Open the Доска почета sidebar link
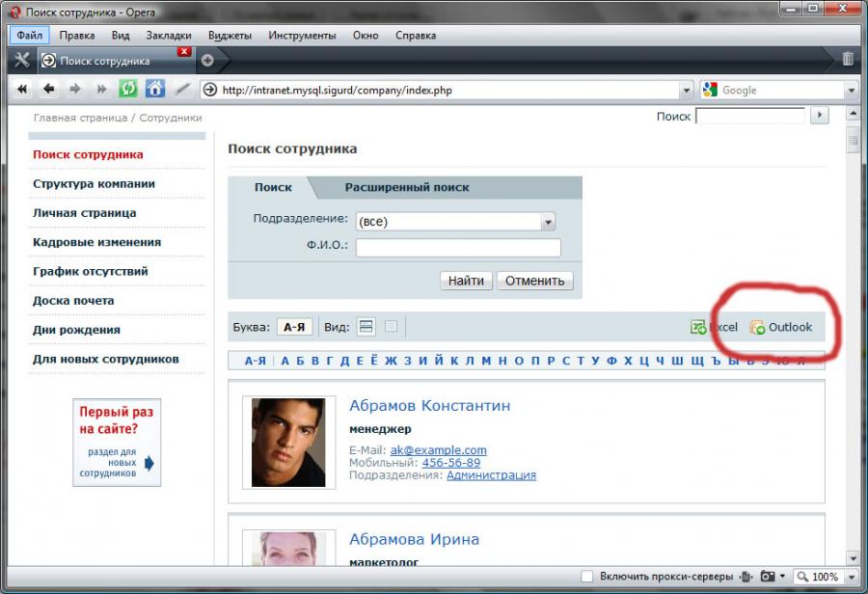Screen dimensions: 868x594 73,301
